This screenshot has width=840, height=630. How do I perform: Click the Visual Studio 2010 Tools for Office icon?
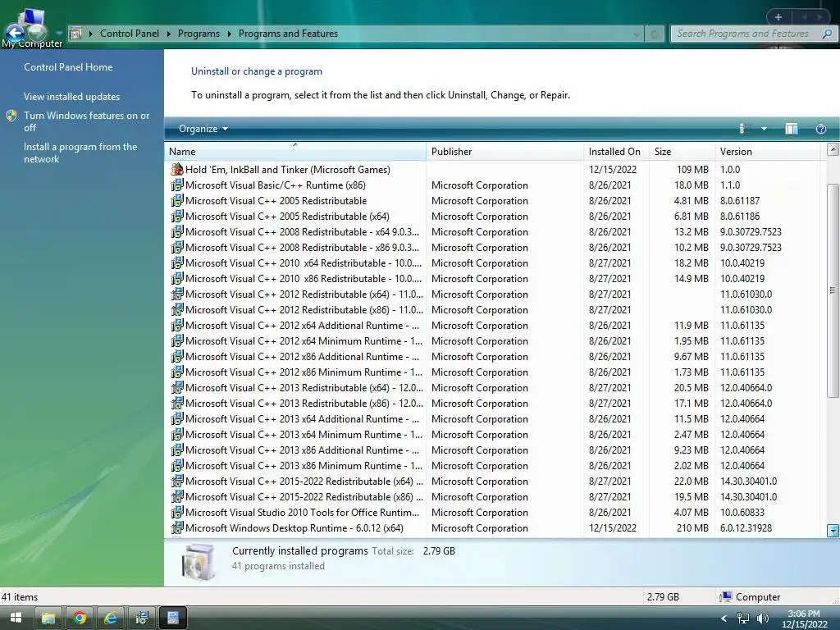point(177,512)
